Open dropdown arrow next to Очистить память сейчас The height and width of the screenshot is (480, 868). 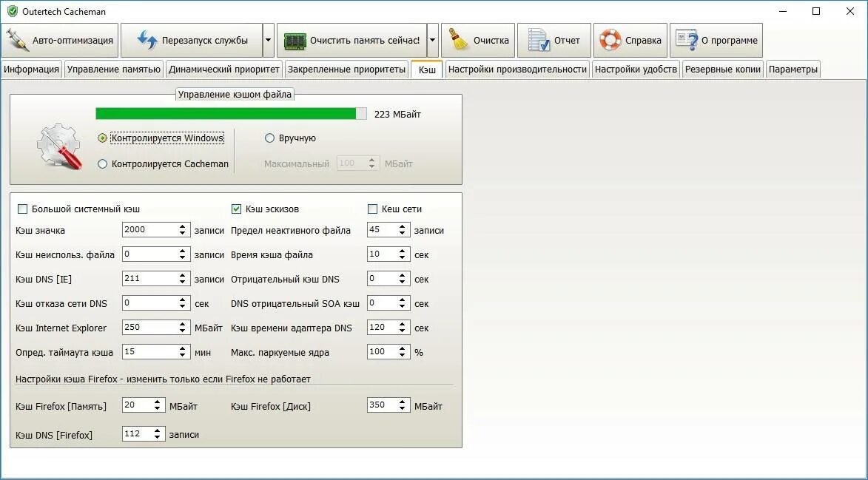(433, 41)
